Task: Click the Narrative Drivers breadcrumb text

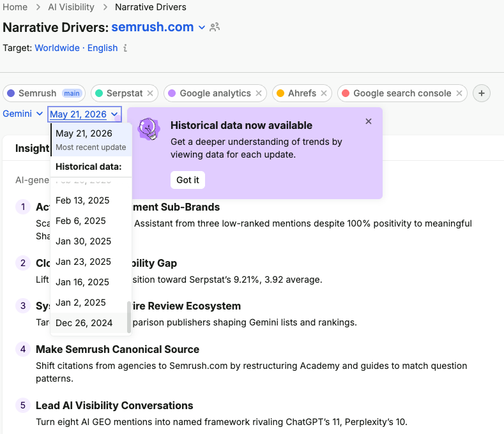Action: click(x=150, y=7)
